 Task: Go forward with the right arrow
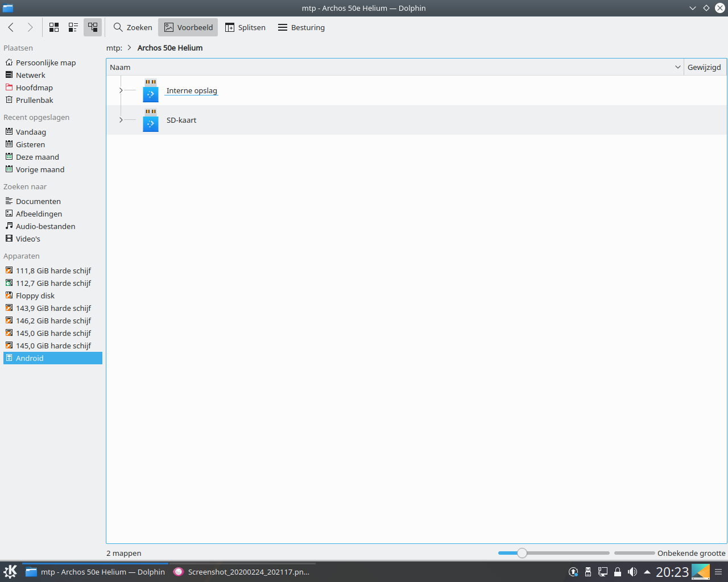point(30,27)
